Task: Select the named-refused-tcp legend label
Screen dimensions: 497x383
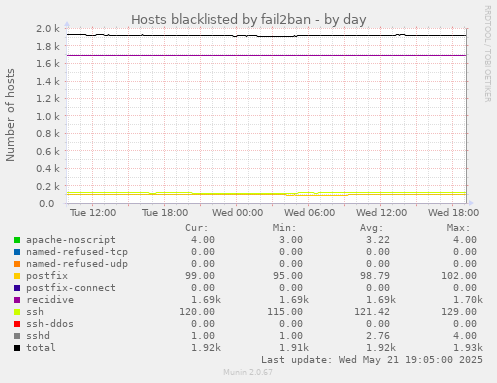Action: point(77,252)
